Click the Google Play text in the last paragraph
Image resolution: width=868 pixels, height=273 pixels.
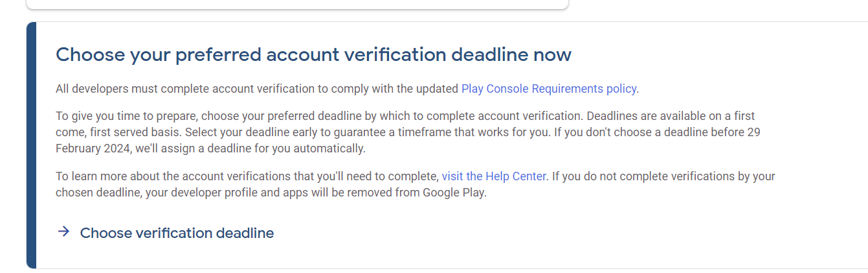pyautogui.click(x=454, y=193)
